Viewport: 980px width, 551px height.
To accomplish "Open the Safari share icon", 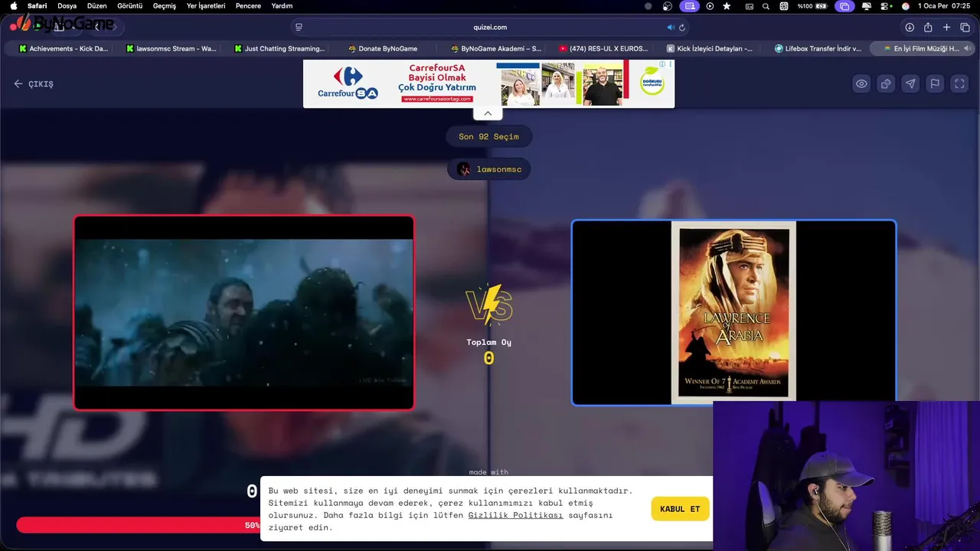I will (x=928, y=27).
